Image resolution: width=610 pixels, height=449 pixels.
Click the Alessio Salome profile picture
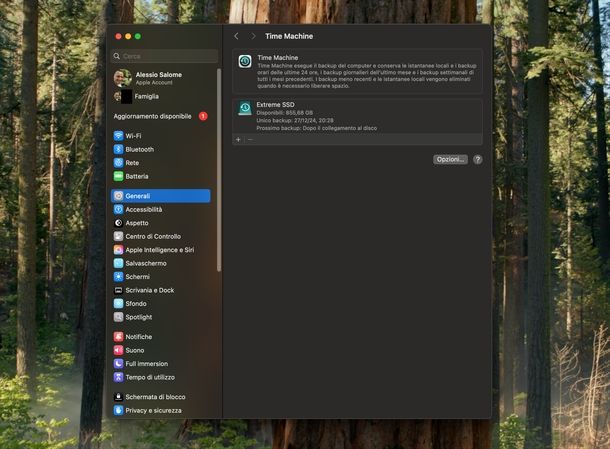point(123,78)
